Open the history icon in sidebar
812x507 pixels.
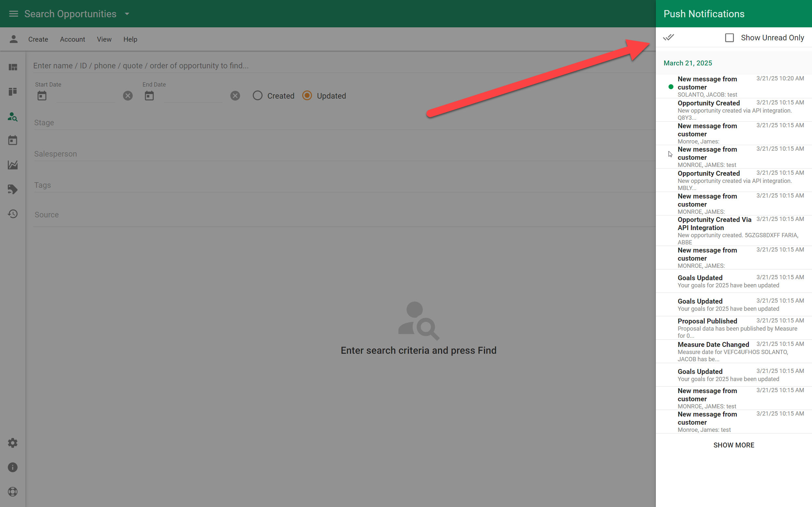pyautogui.click(x=13, y=214)
